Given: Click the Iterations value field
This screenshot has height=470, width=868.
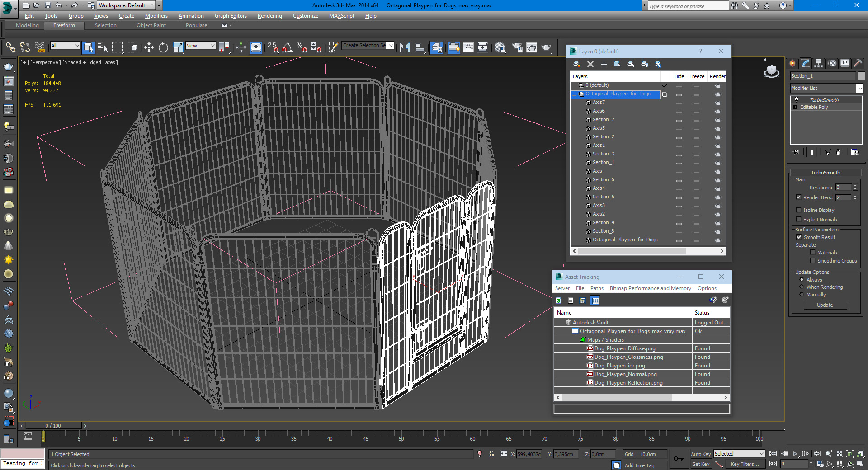Looking at the screenshot, I should pyautogui.click(x=843, y=187).
